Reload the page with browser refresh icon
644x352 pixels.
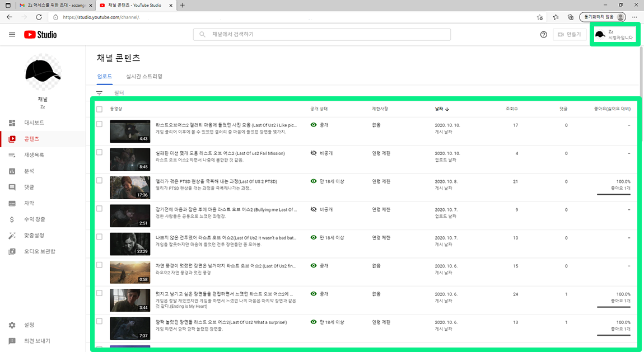(39, 17)
